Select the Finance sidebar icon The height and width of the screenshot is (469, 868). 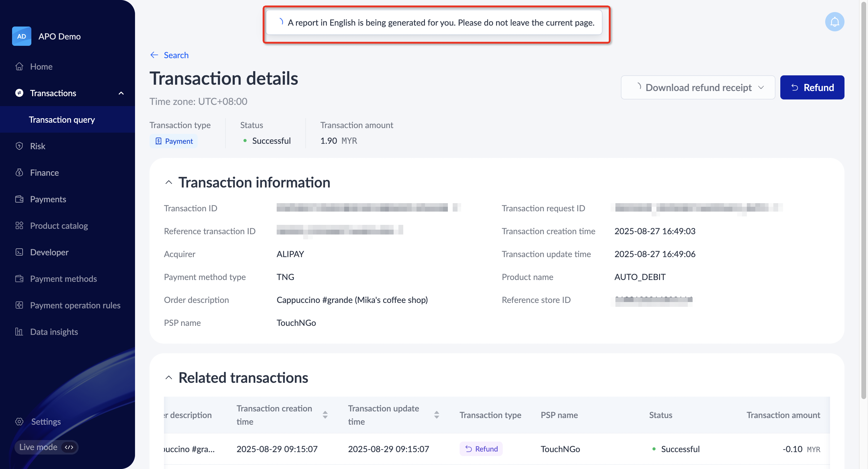pyautogui.click(x=20, y=172)
